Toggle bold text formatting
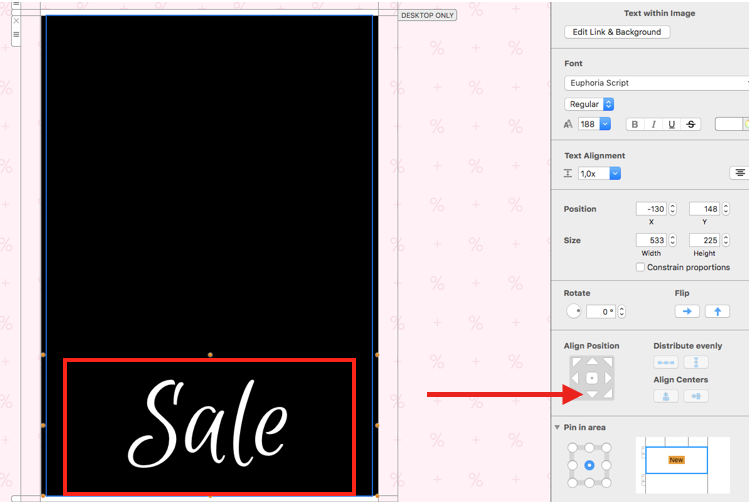 click(x=635, y=124)
